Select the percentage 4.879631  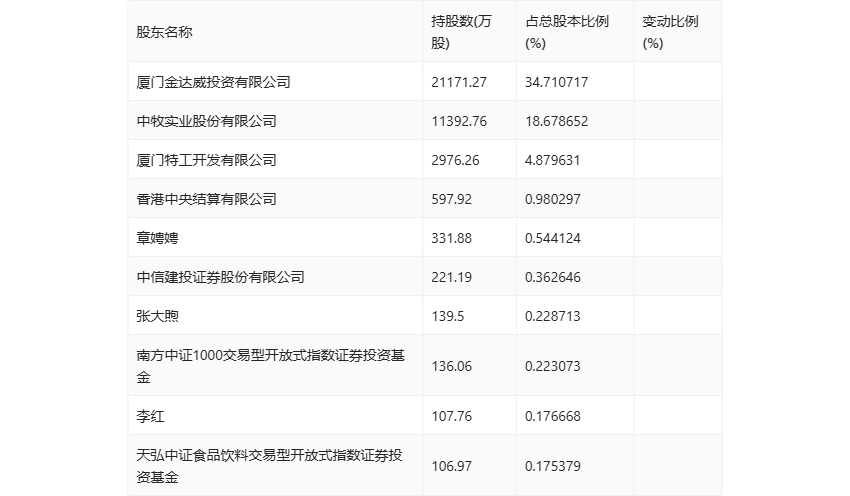(552, 160)
